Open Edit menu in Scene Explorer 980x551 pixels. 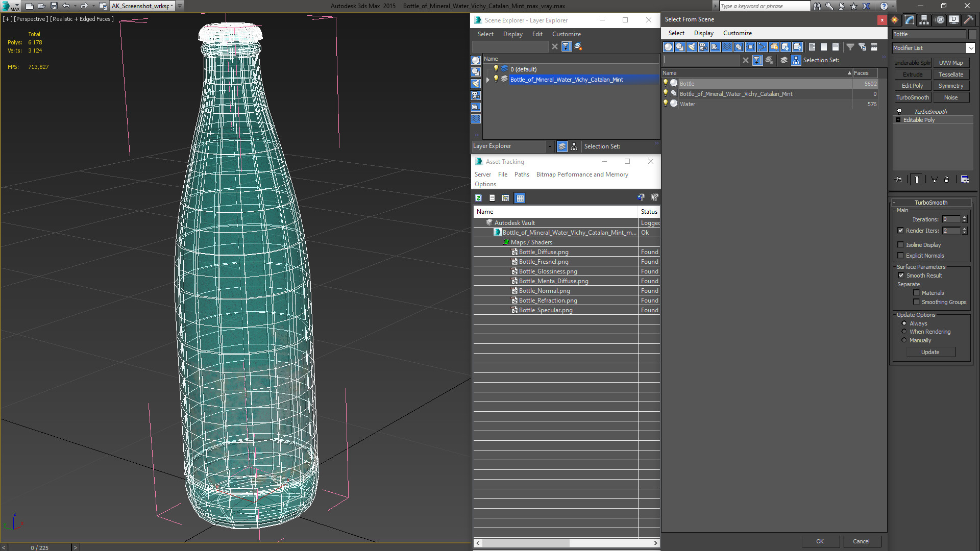coord(537,34)
